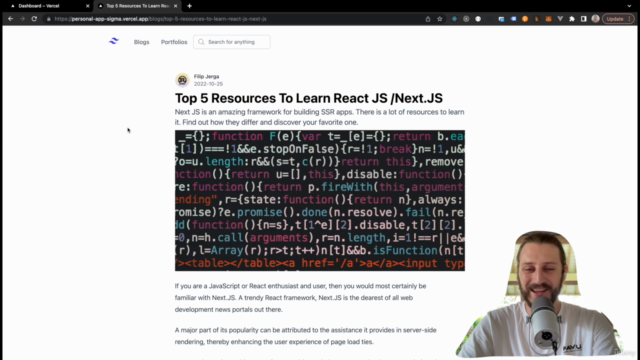Click the blog title heading
This screenshot has width=640, height=360.
pos(309,98)
